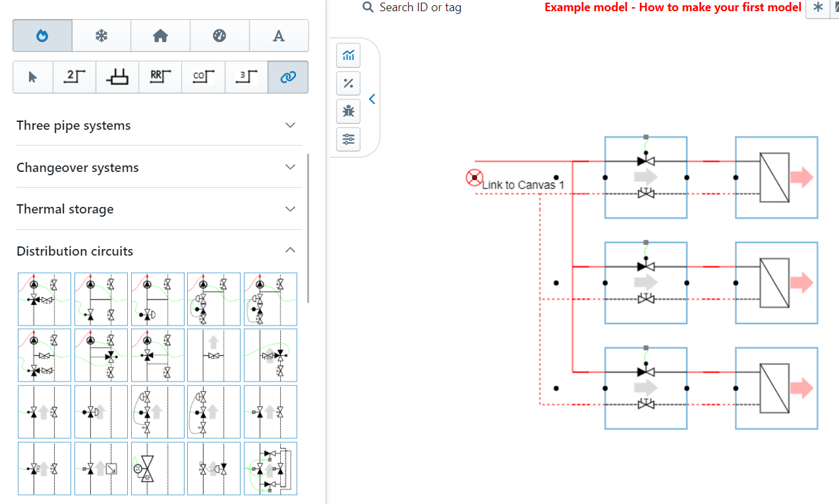This screenshot has height=504, width=839.
Task: Select the CO changeover pipe tool
Action: (x=203, y=77)
